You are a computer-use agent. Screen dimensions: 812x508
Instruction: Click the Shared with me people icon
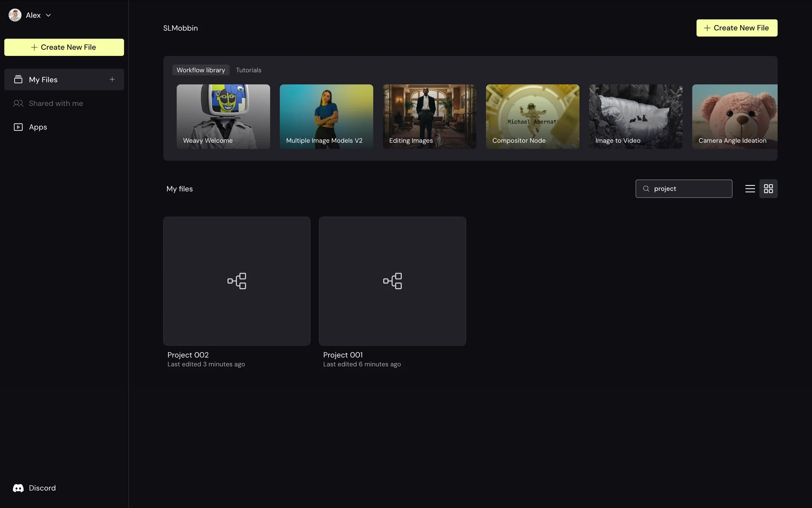tap(18, 103)
